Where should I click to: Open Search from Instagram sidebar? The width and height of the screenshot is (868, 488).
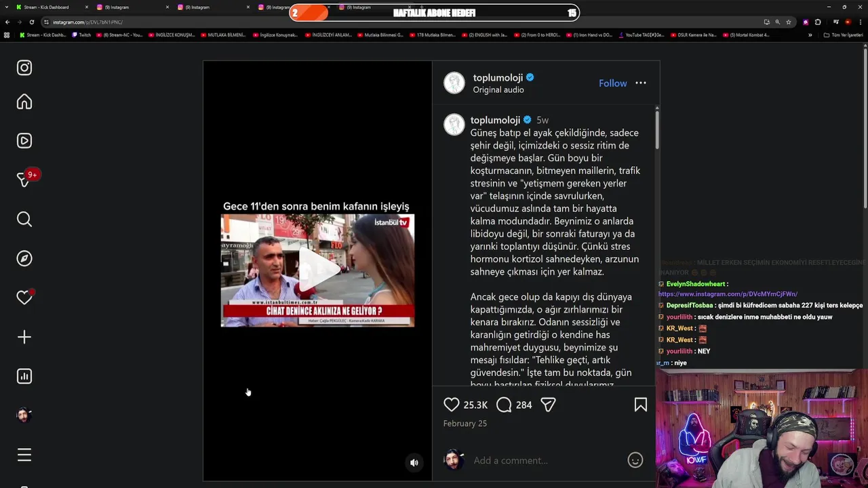pos(24,219)
